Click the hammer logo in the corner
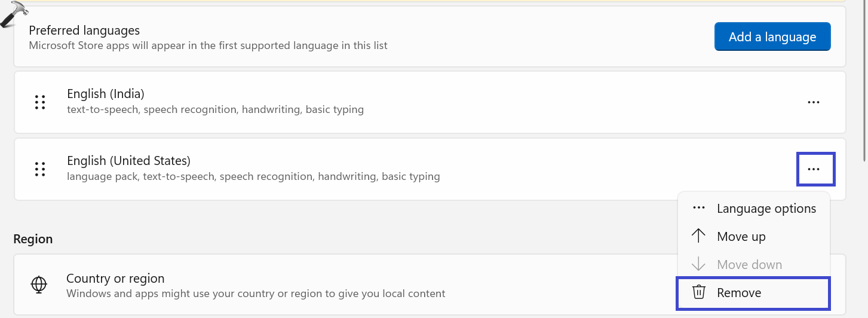The height and width of the screenshot is (318, 868). 14,14
